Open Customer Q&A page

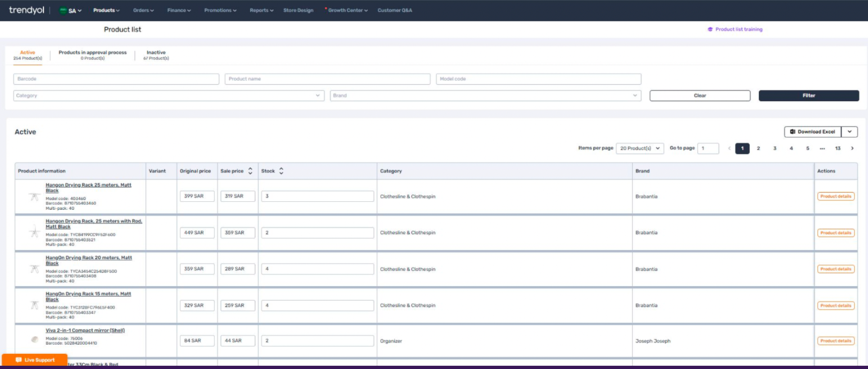(395, 11)
